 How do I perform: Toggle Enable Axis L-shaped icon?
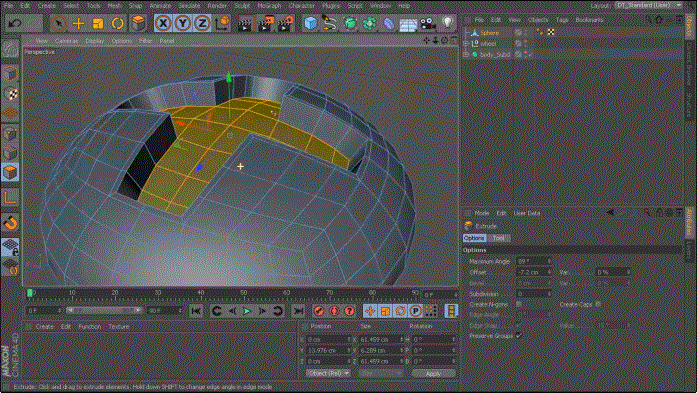10,197
